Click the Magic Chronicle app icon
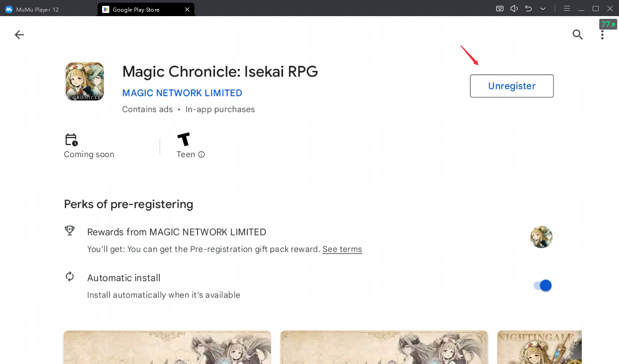Screen dimensions: 619x364 click(x=85, y=81)
